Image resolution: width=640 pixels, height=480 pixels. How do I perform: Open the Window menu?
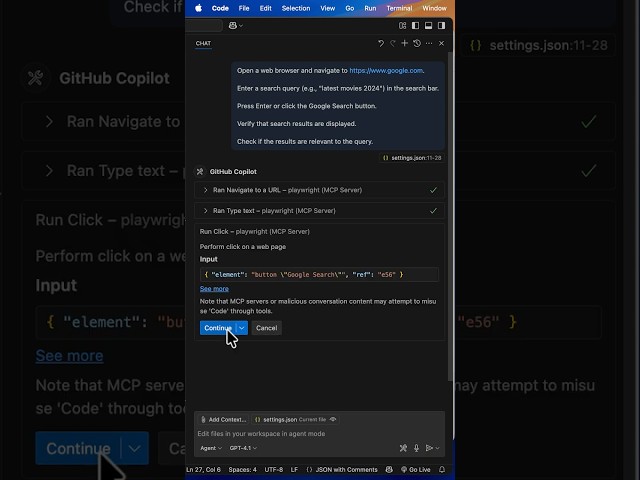tap(434, 8)
